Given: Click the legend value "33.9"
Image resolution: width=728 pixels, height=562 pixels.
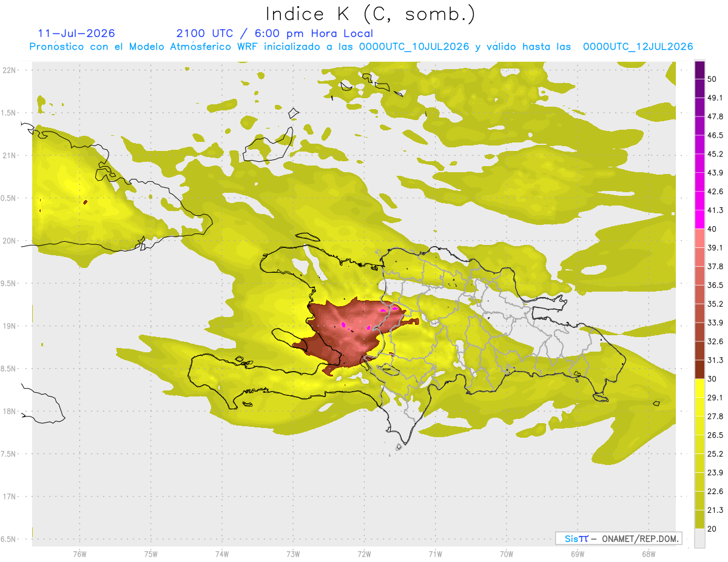Looking at the screenshot, I should click(716, 323).
